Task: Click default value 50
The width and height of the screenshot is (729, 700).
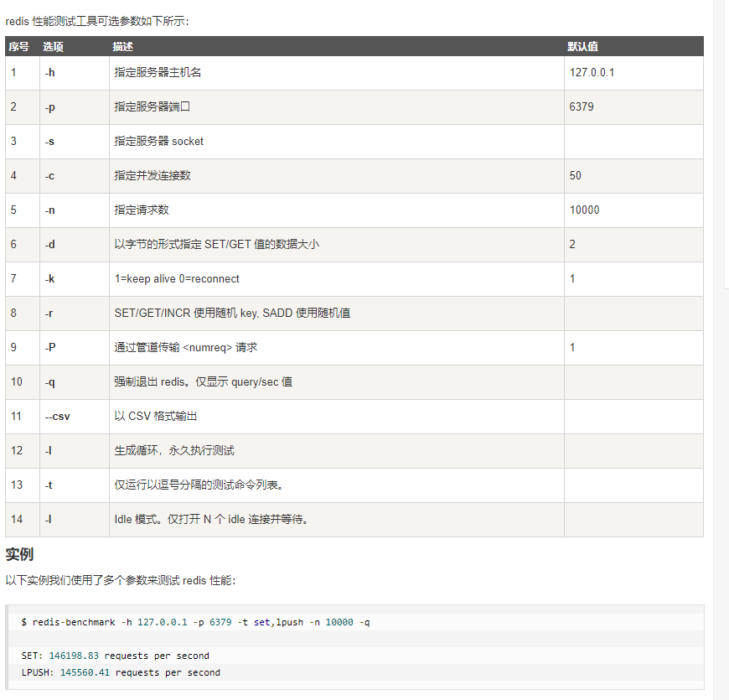Action: click(576, 176)
